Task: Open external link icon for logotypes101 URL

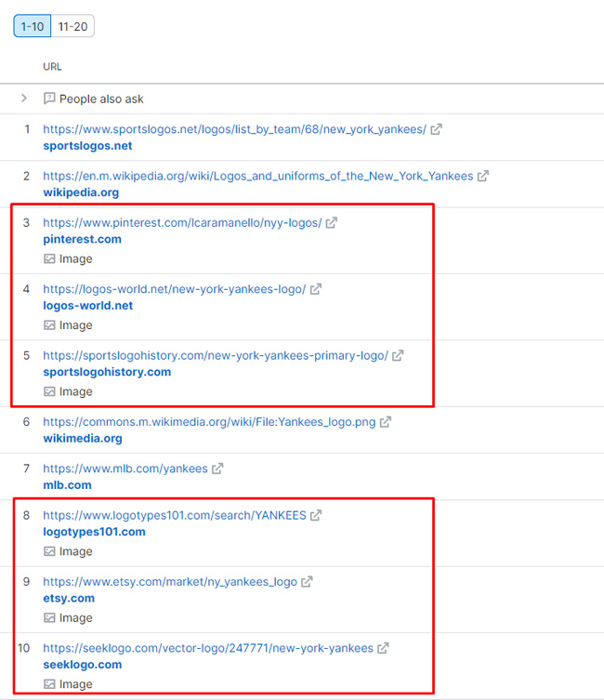Action: click(x=316, y=515)
